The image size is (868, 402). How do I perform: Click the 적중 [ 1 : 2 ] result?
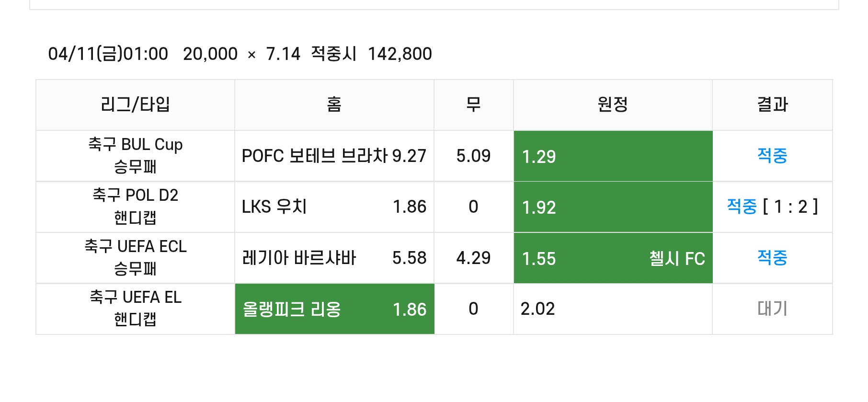(x=772, y=207)
